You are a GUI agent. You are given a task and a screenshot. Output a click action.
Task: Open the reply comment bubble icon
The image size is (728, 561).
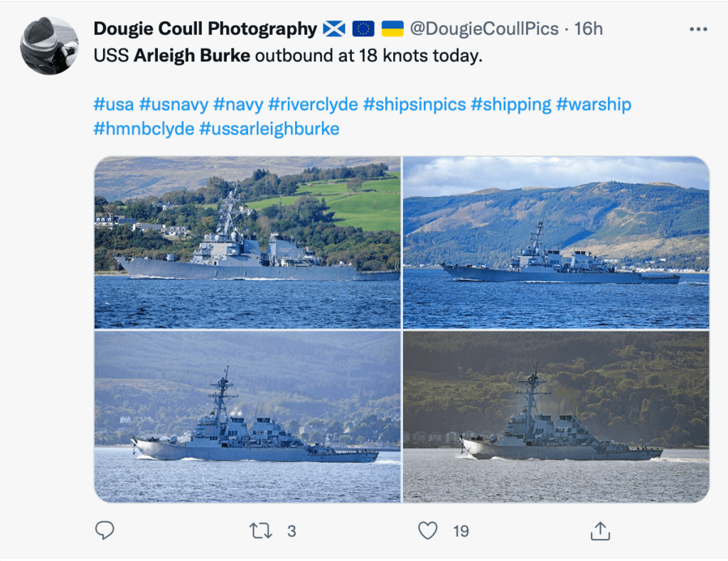point(105,530)
